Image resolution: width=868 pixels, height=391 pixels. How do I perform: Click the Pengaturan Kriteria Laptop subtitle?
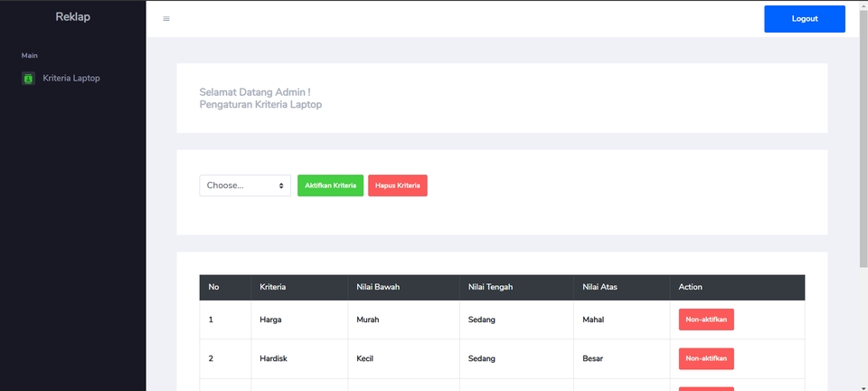260,104
